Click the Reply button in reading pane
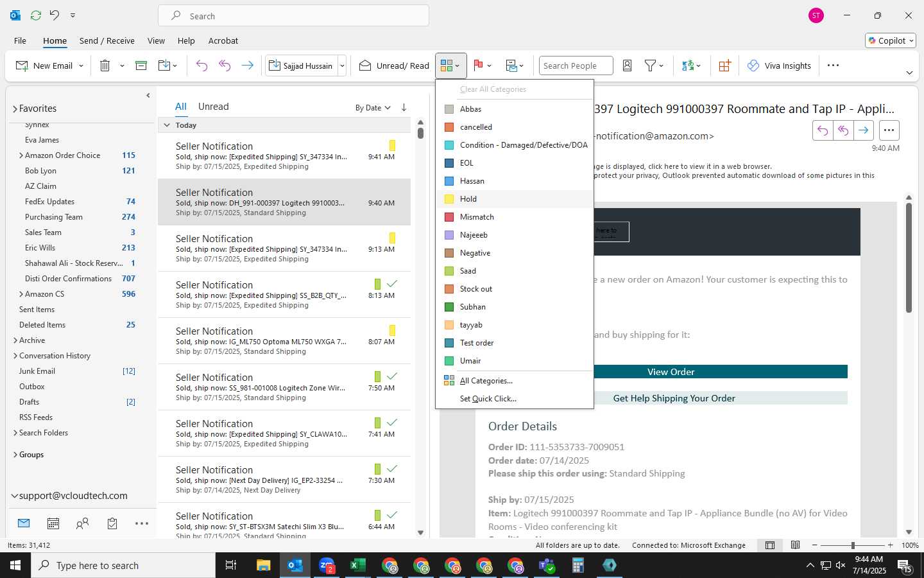924x578 pixels. point(823,130)
